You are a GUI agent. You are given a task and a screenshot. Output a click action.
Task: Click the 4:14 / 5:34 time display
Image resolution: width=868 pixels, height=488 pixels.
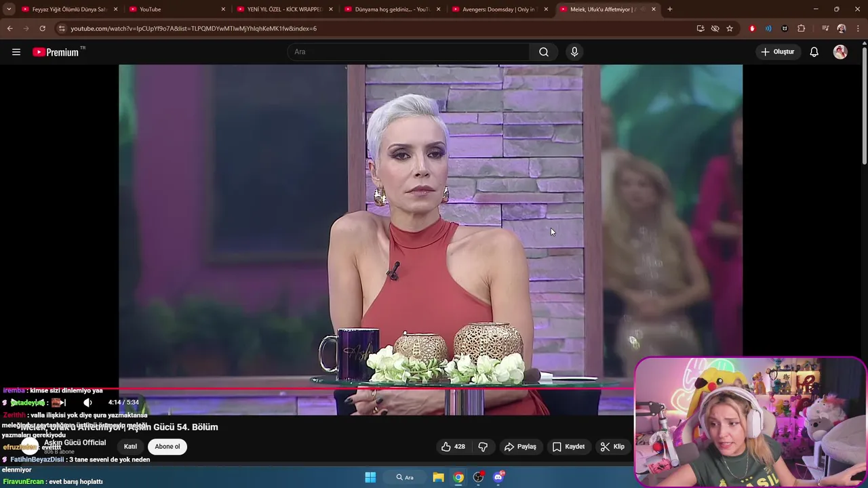pyautogui.click(x=123, y=403)
